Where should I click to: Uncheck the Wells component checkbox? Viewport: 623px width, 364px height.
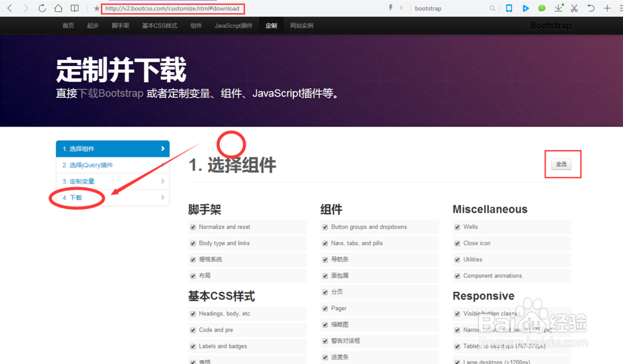pyautogui.click(x=458, y=226)
